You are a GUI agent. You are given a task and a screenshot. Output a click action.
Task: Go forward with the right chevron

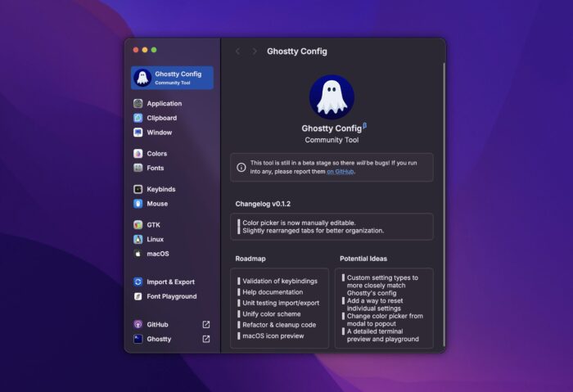point(255,52)
